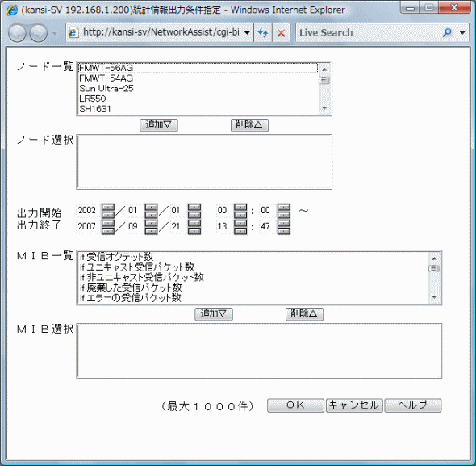The width and height of the screenshot is (476, 466).
Task: Click the end year field 2007
Action: point(88,226)
